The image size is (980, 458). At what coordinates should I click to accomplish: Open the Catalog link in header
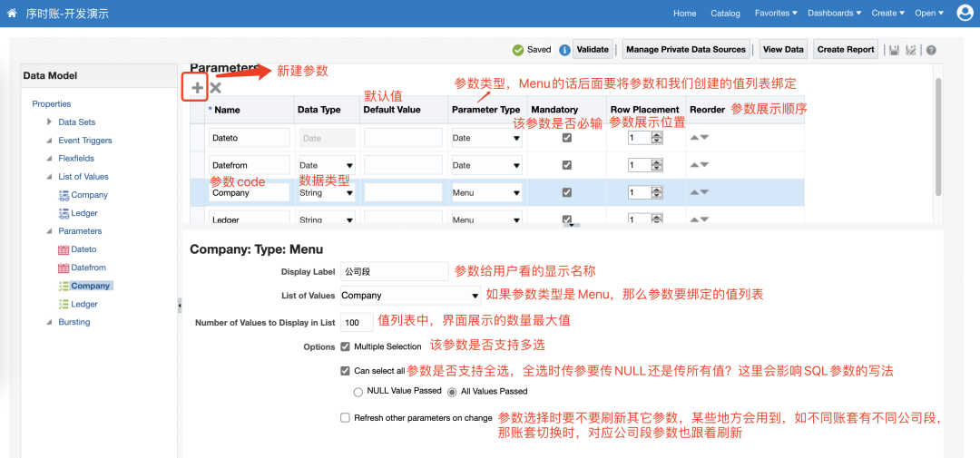pos(725,13)
